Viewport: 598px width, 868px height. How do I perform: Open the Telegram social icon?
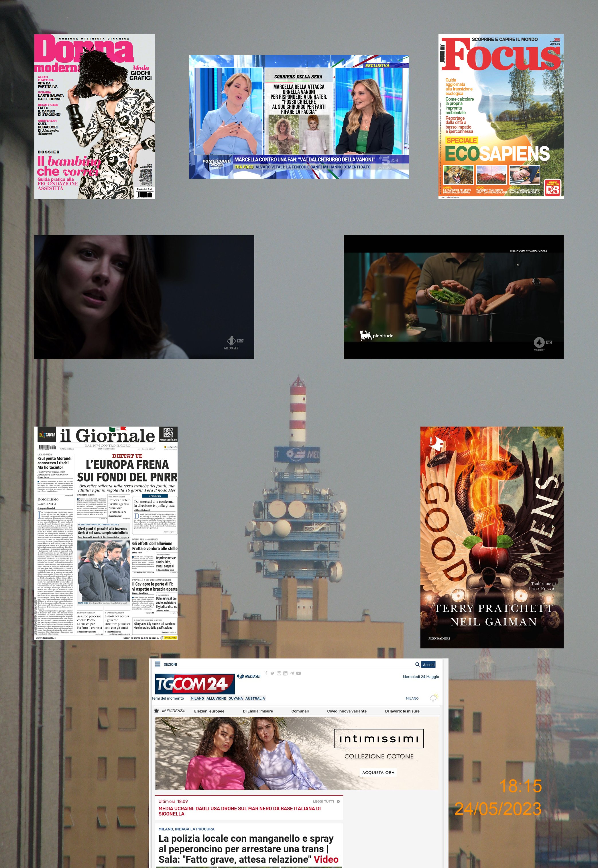[292, 673]
